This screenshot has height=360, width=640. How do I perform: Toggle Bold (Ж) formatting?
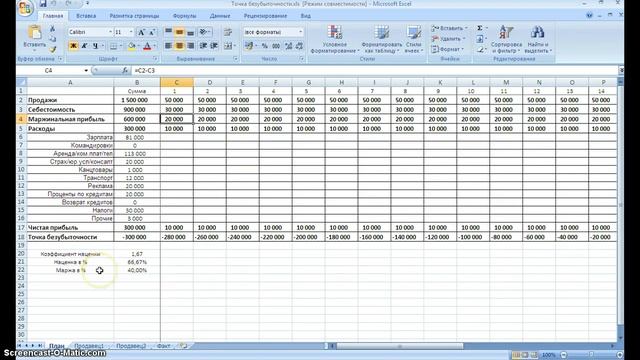click(x=73, y=46)
